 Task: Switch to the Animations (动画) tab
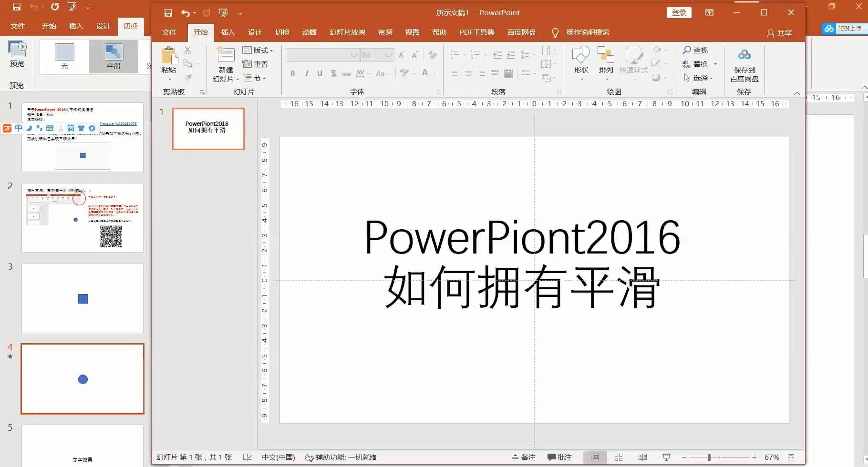tap(309, 32)
